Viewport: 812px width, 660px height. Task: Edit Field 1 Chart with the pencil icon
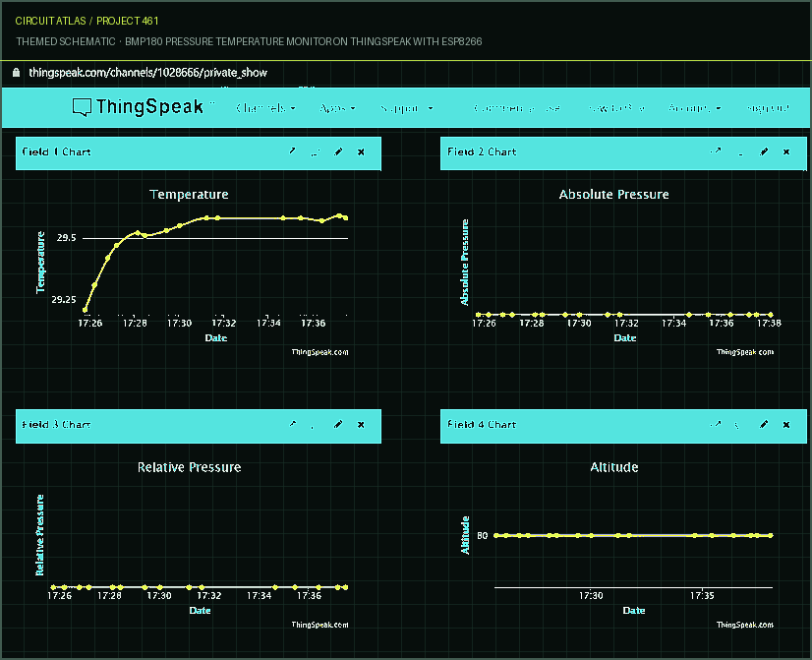tap(338, 151)
